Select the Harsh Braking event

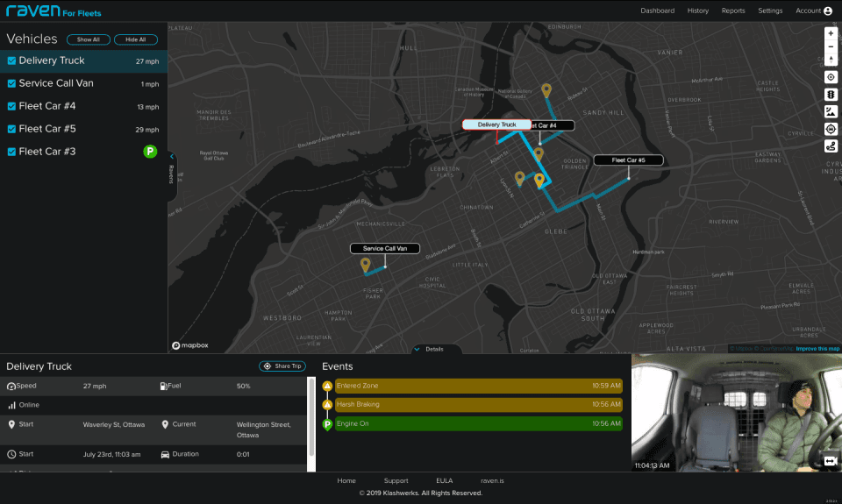coord(479,405)
